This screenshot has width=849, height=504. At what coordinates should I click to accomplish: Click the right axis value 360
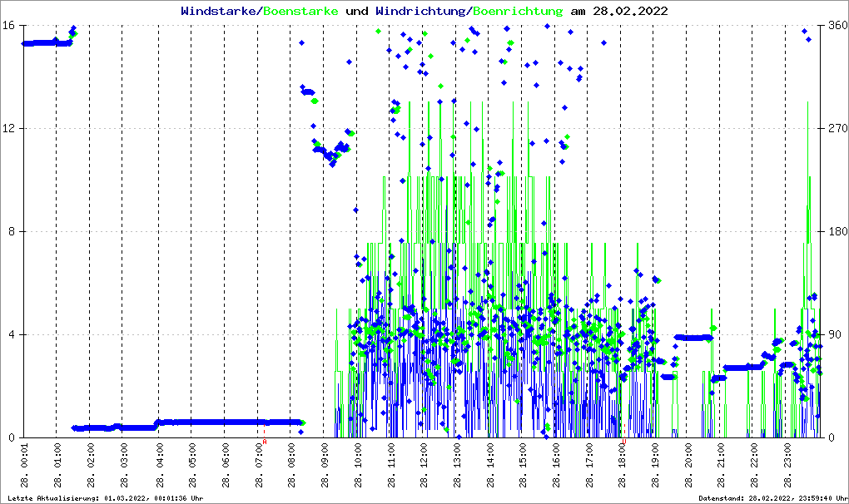coord(837,26)
